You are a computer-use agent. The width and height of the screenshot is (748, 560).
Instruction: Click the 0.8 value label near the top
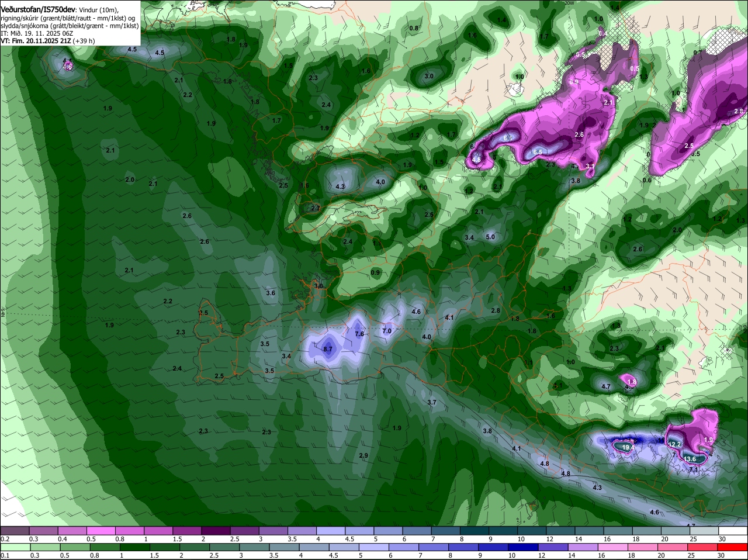[x=414, y=28]
